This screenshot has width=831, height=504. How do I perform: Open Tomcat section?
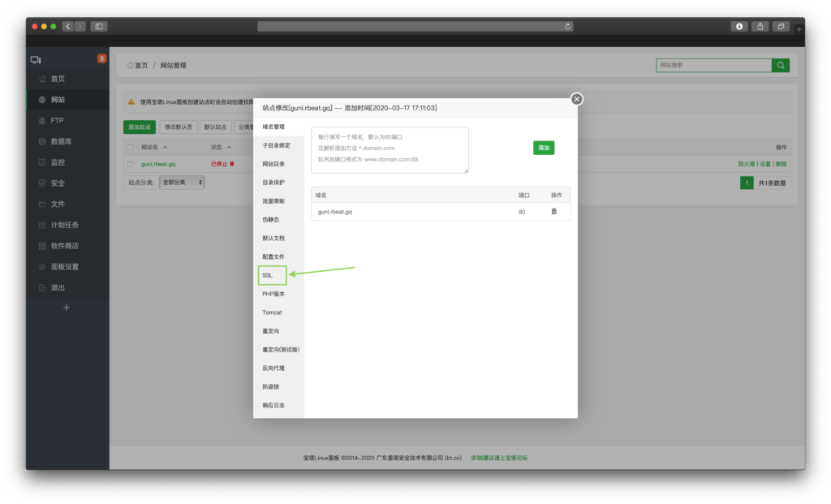click(x=272, y=312)
